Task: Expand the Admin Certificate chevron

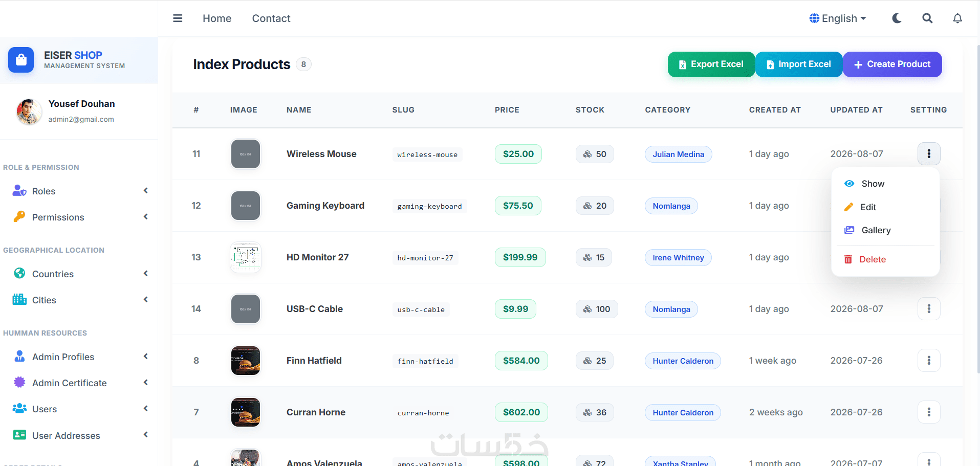Action: click(146, 383)
